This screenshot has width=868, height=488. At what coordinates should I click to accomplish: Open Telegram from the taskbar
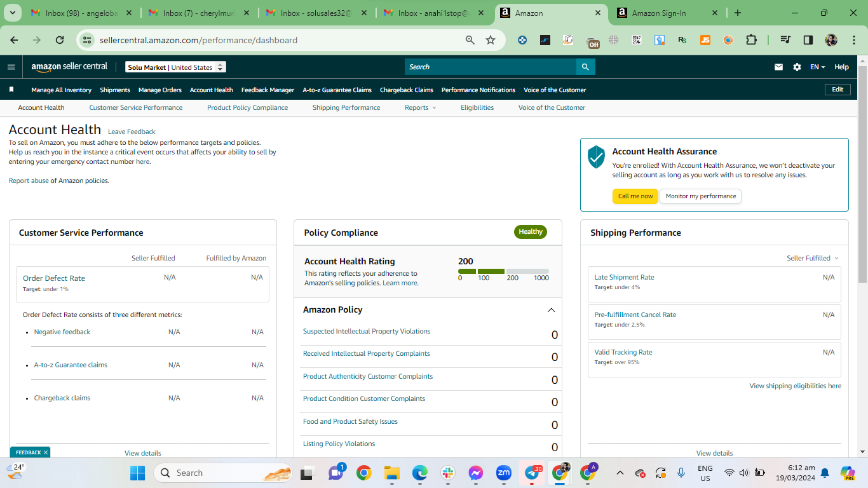[x=532, y=473]
